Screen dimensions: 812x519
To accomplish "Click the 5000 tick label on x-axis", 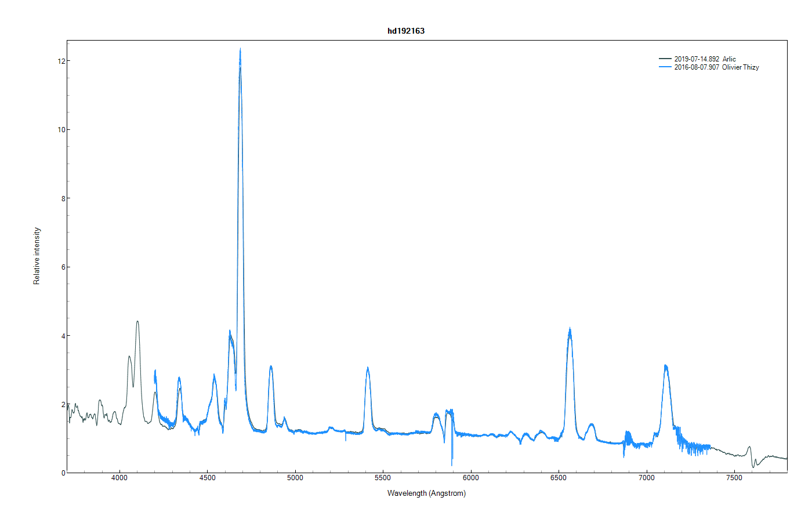I will (x=295, y=478).
